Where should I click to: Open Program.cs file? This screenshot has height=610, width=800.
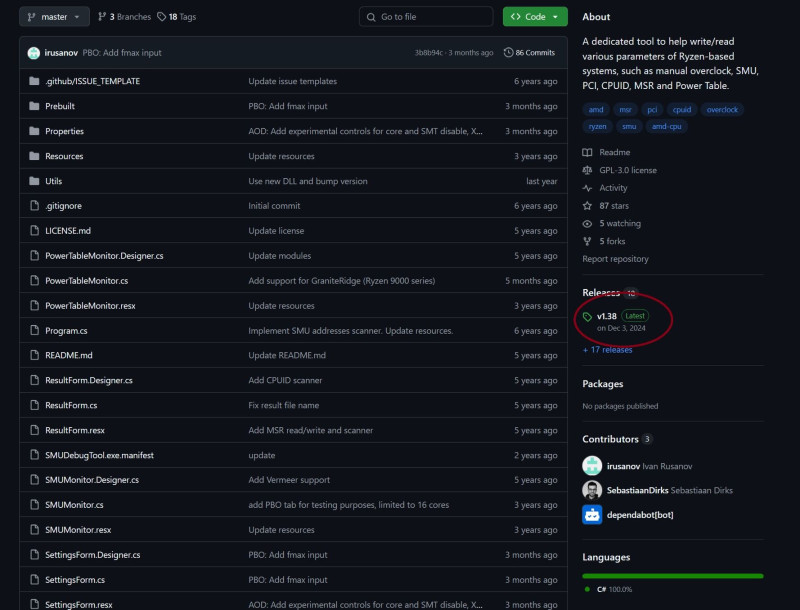click(66, 331)
